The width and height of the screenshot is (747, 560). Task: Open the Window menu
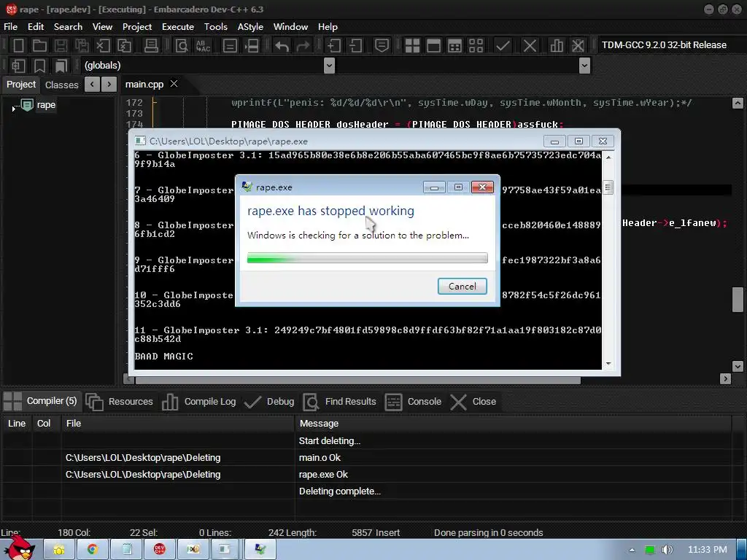(290, 27)
